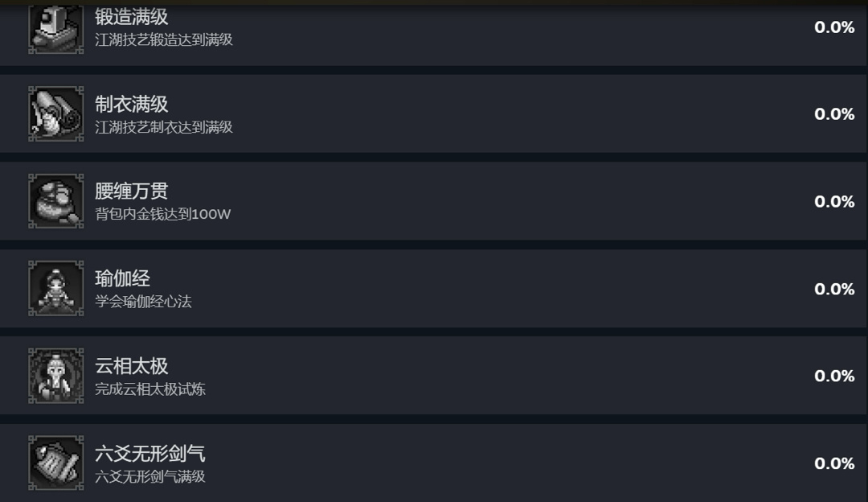
Task: Open the 制衣满级 achievement title
Action: point(131,104)
